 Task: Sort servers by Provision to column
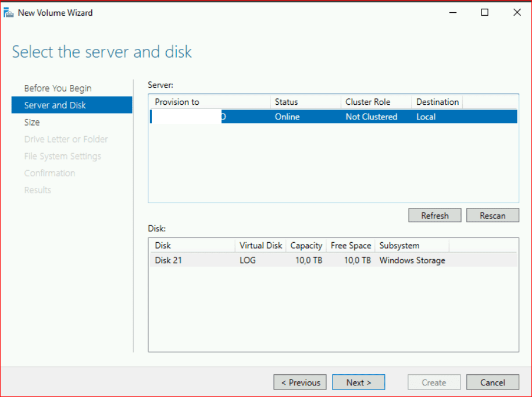coord(177,102)
